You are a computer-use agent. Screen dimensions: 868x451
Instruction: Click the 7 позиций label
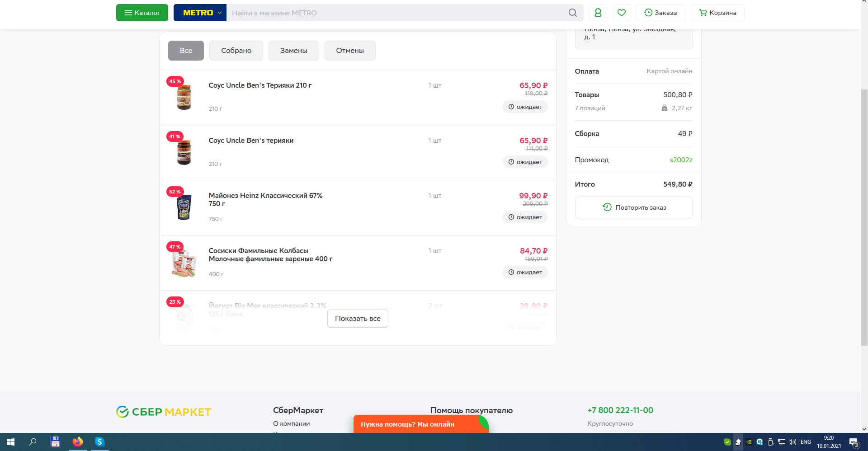(590, 108)
